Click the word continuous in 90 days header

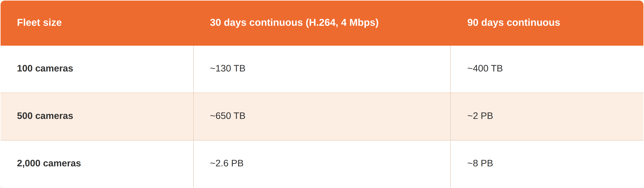(x=533, y=22)
